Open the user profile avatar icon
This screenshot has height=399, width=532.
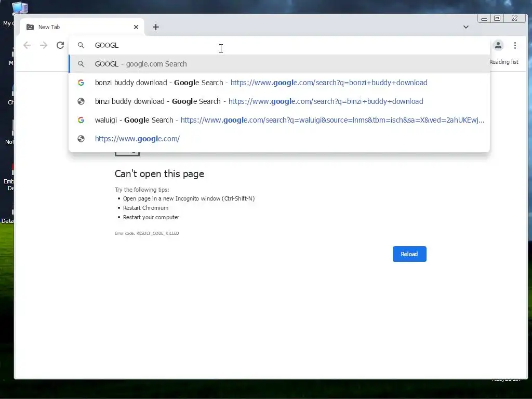498,45
